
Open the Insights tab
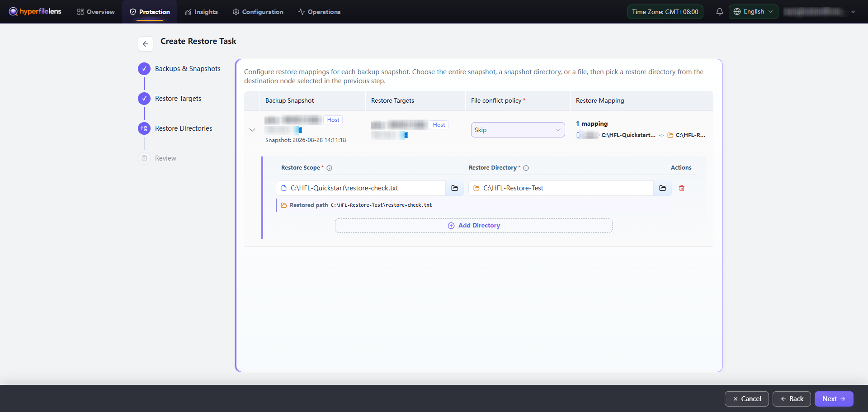click(201, 12)
